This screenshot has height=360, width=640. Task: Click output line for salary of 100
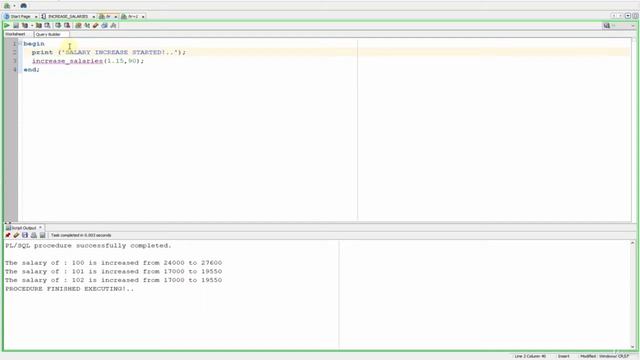tap(113, 263)
